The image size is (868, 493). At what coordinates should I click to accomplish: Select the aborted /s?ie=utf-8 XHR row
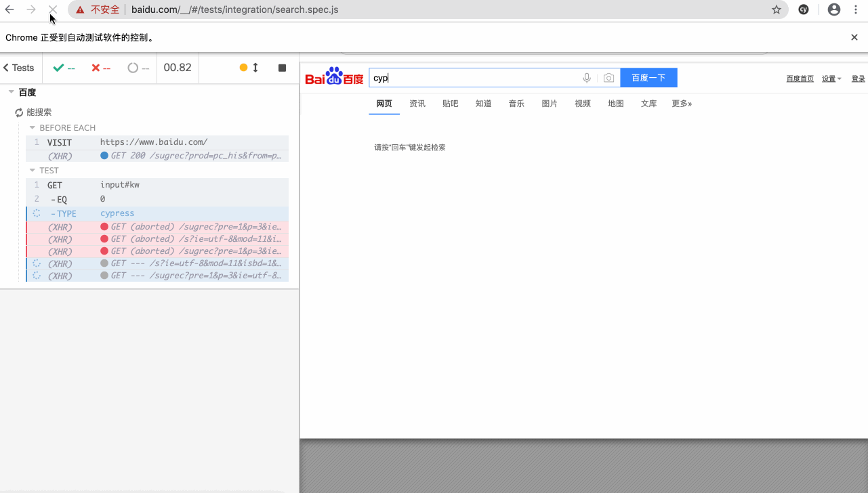point(157,239)
